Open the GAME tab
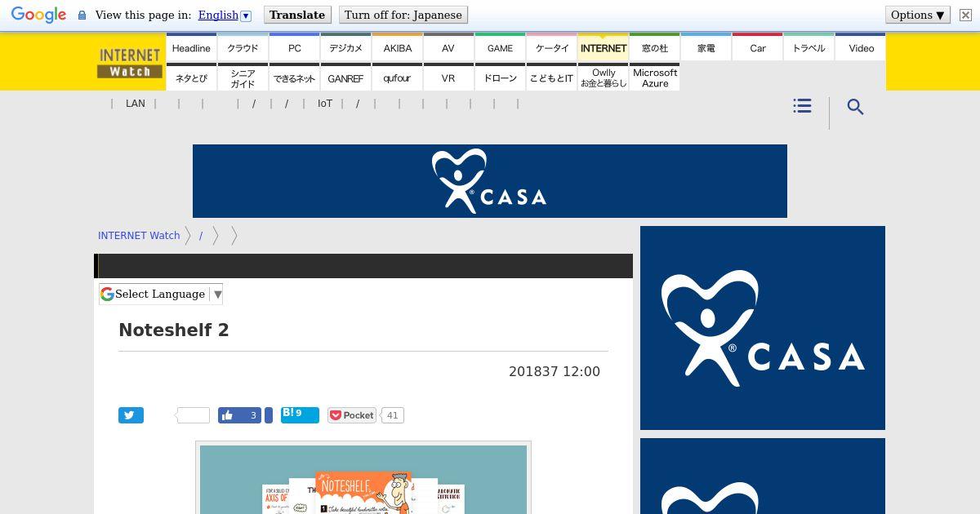The width and height of the screenshot is (980, 514). coord(500,48)
